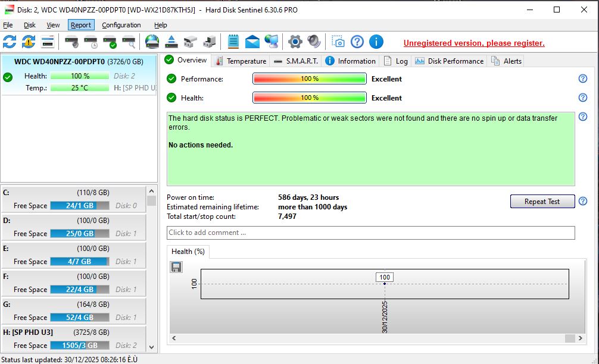Open the Configuration menu
The height and width of the screenshot is (364, 599).
(x=121, y=25)
